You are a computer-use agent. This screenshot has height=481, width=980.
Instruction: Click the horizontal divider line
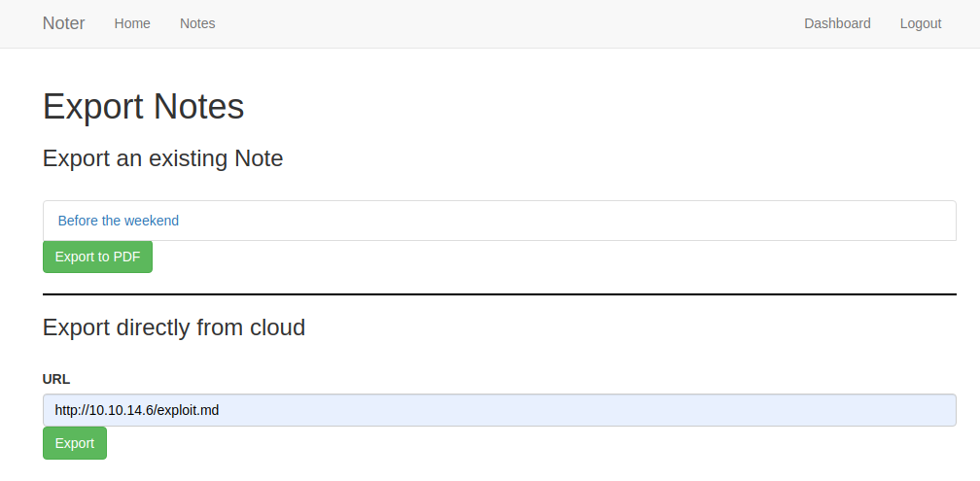[500, 294]
